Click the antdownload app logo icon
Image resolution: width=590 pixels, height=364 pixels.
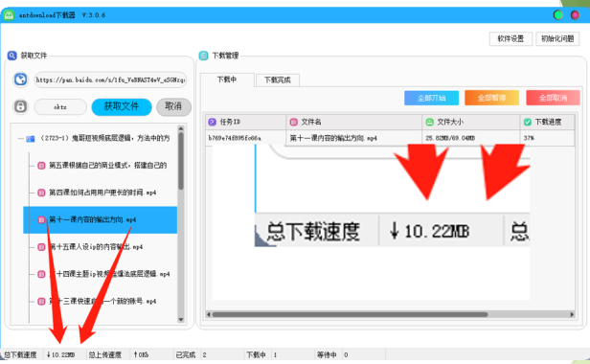pyautogui.click(x=9, y=15)
